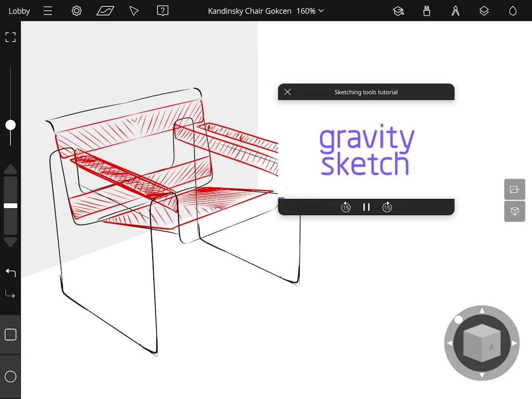
Task: Open the tool palette pencil pot
Action: click(427, 10)
